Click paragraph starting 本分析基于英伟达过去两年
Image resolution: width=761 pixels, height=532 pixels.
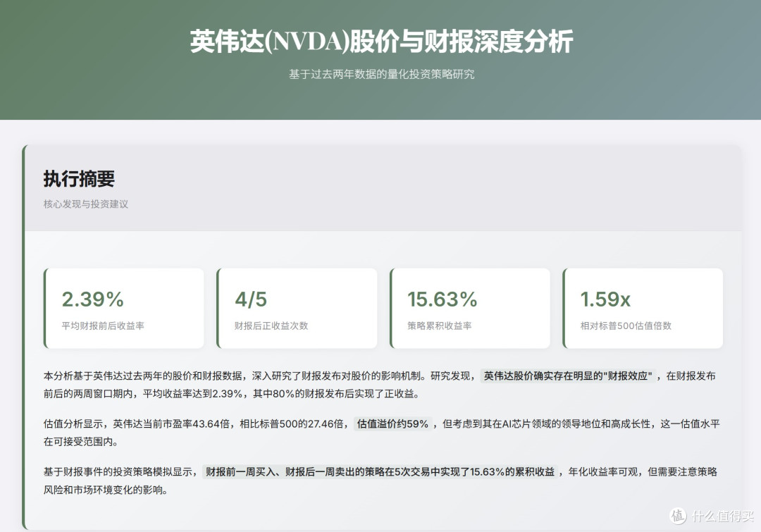[380, 385]
